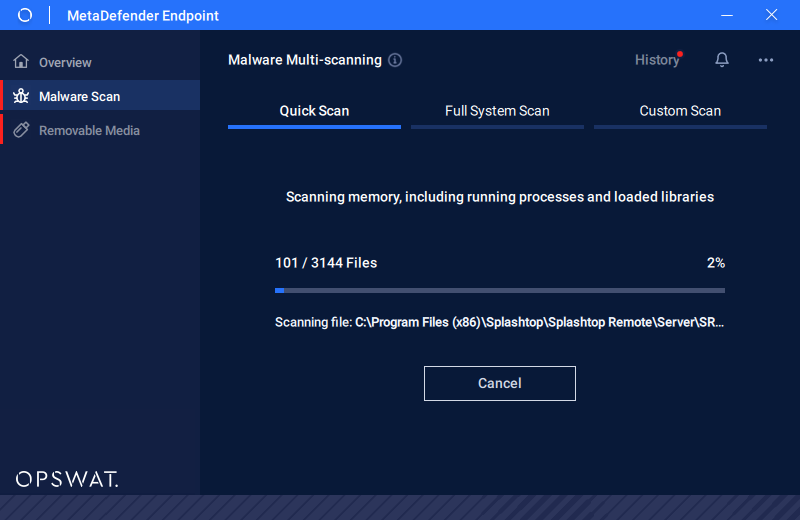Image resolution: width=800 pixels, height=520 pixels.
Task: Cancel the running scan
Action: coord(499,383)
